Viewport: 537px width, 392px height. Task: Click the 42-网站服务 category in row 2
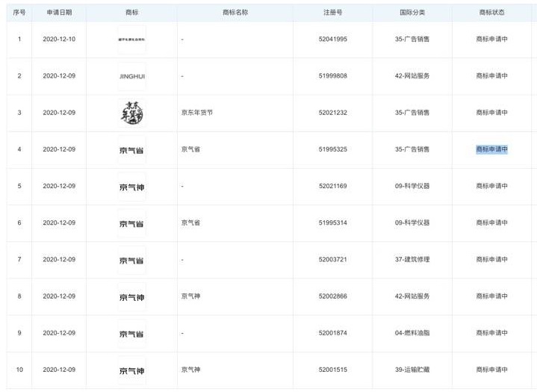[x=413, y=75]
